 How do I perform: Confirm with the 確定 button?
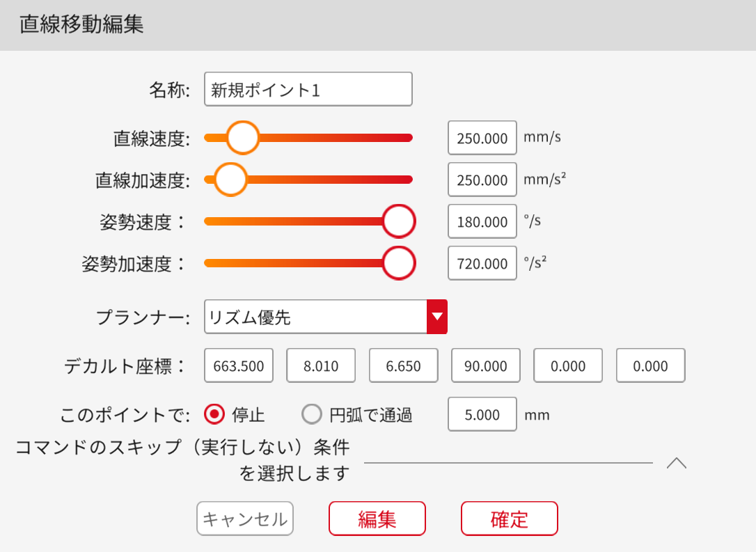click(x=509, y=519)
